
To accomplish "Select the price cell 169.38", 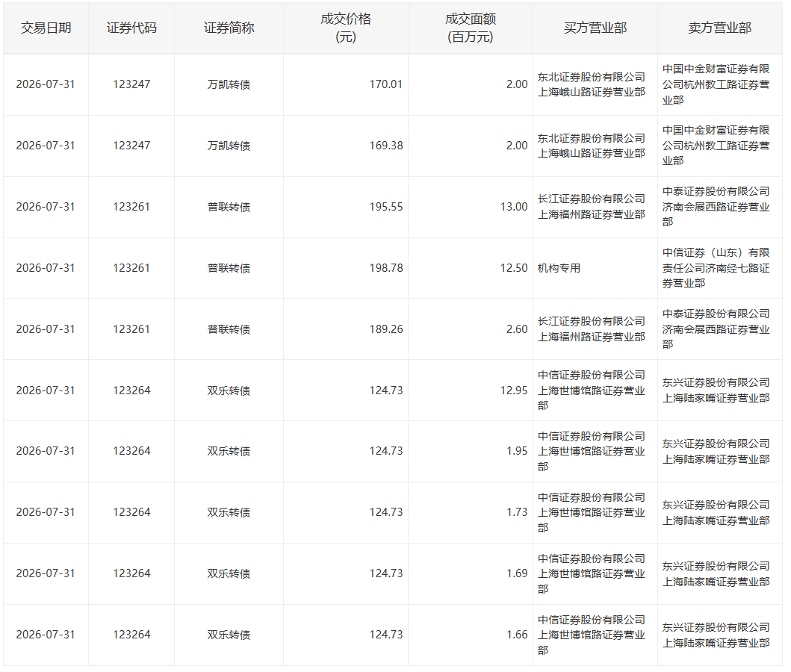I will click(386, 146).
